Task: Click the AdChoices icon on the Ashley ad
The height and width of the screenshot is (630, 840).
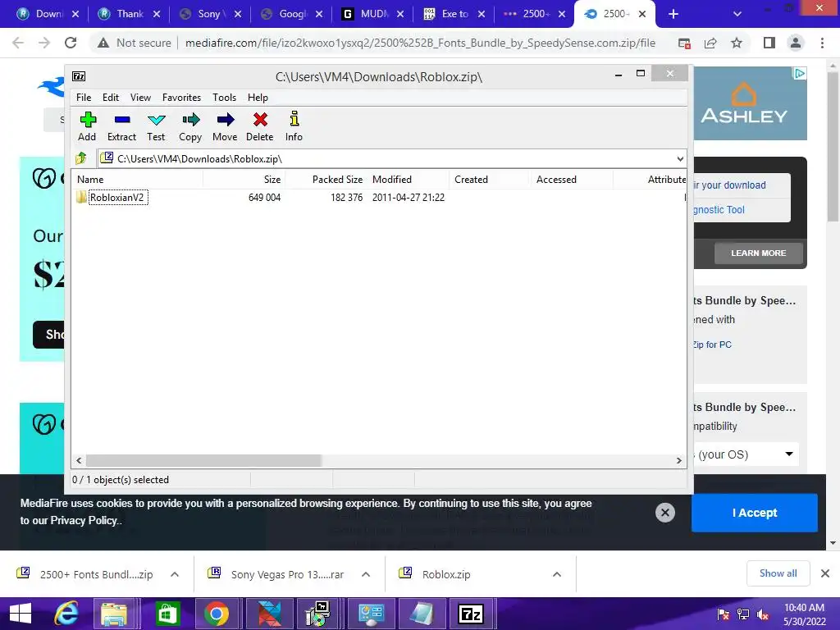Action: 799,73
